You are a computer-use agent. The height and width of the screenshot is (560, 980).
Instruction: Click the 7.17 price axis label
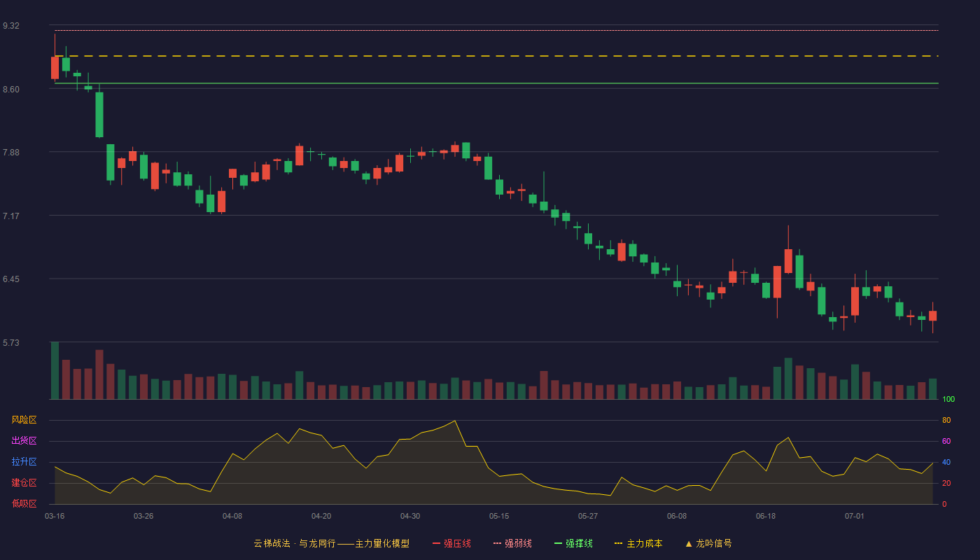(x=11, y=216)
